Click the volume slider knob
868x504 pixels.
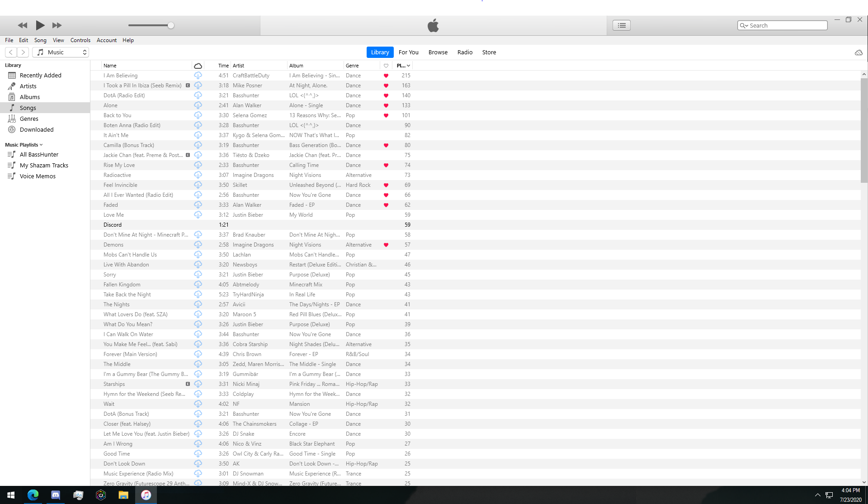(x=171, y=25)
